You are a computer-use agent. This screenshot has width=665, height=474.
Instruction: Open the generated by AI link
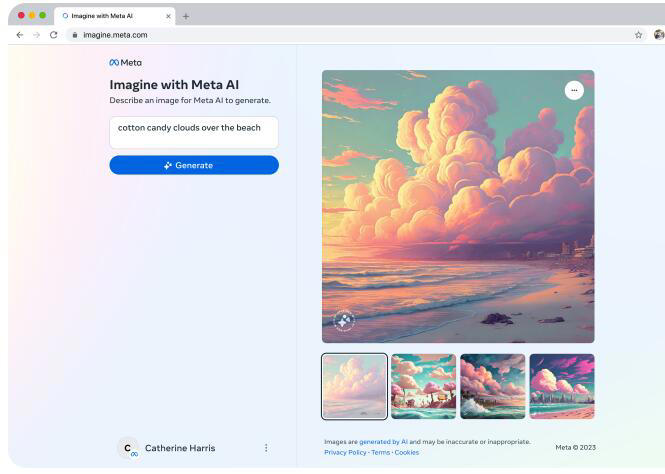click(x=383, y=442)
